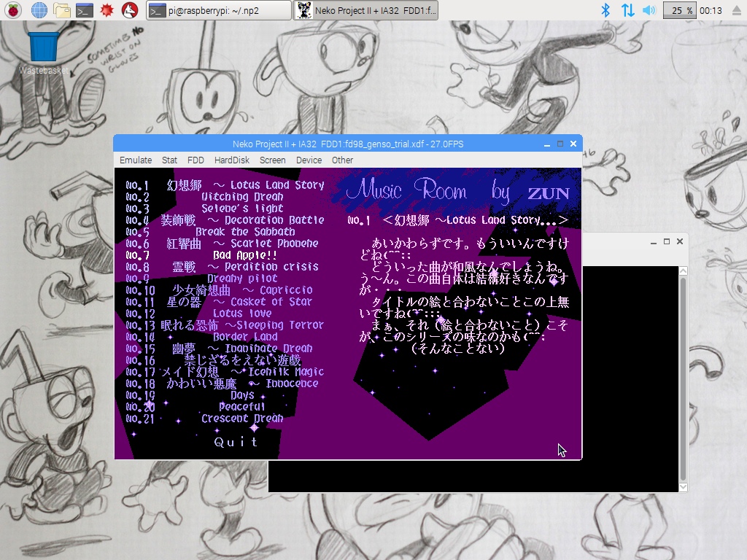
Task: Open the Other menu
Action: point(342,160)
